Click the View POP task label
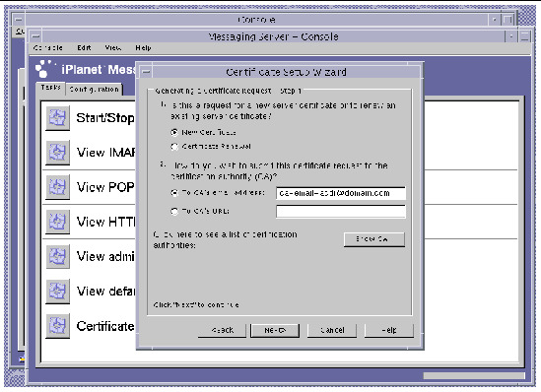Image resolution: width=541 pixels, height=392 pixels. point(105,187)
